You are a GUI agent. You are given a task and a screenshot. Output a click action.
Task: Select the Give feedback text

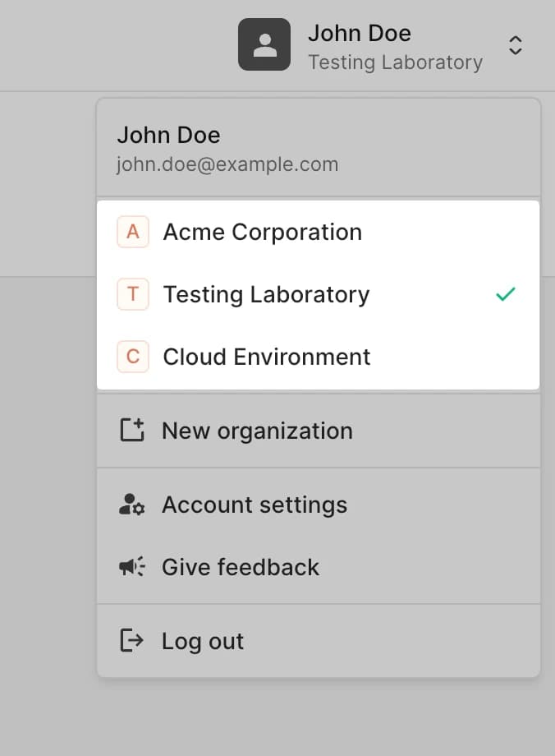[241, 568]
